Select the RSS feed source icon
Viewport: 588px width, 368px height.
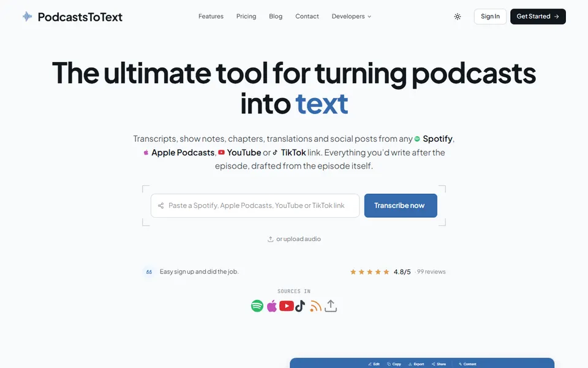(316, 306)
